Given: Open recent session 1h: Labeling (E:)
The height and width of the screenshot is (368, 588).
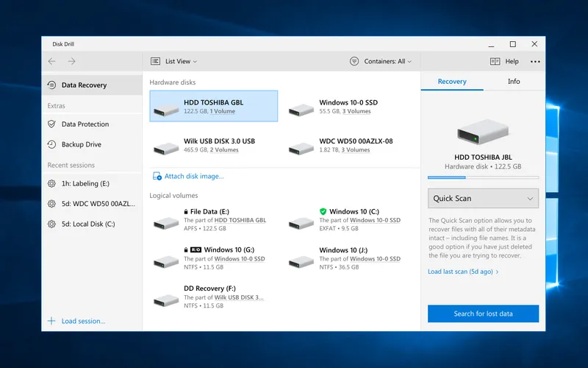Looking at the screenshot, I should (93, 183).
